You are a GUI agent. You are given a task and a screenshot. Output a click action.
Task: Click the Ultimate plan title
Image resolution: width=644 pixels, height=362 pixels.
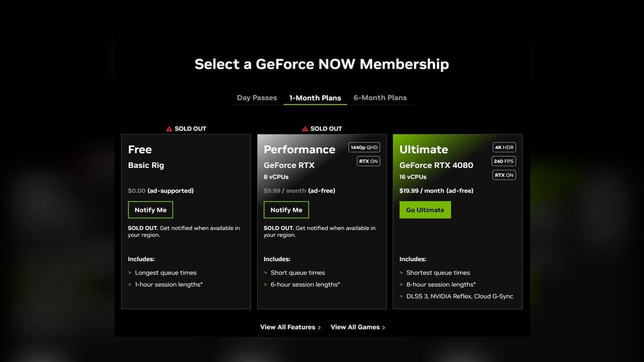[423, 150]
